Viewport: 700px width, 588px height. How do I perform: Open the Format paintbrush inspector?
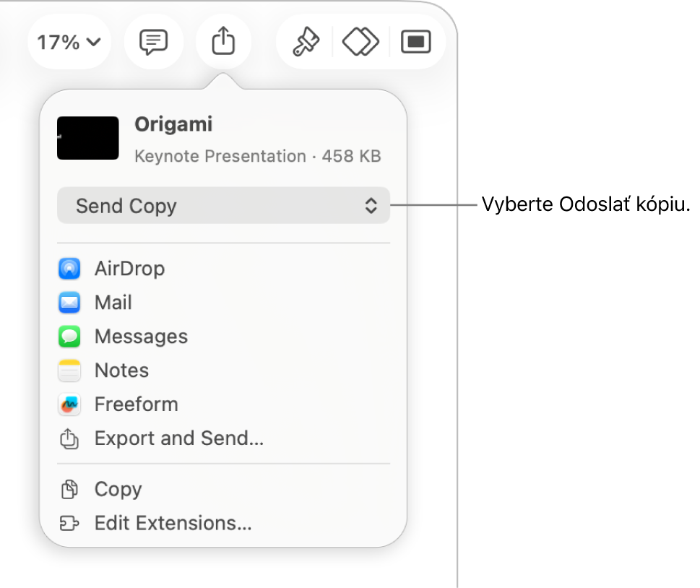click(x=306, y=41)
